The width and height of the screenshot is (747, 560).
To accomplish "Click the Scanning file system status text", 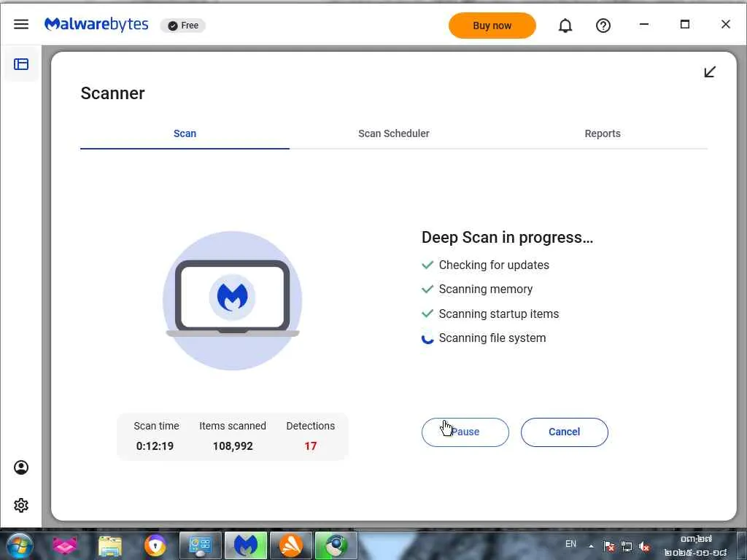I will pos(492,338).
